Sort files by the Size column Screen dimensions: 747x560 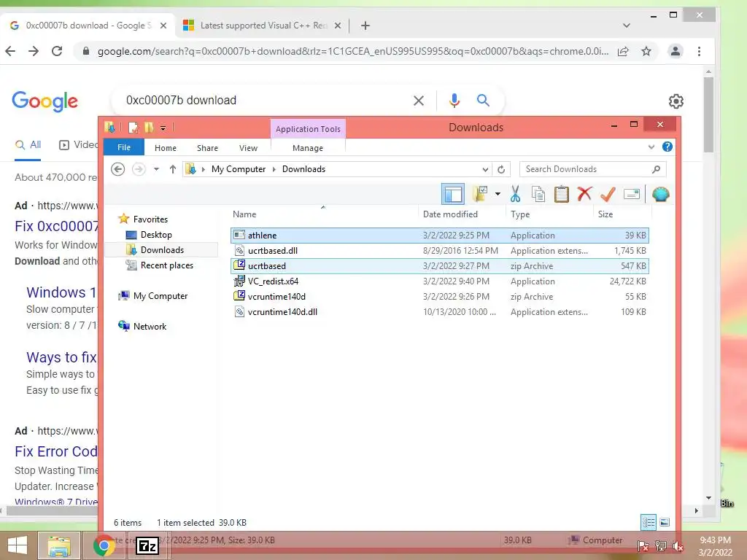(622, 214)
